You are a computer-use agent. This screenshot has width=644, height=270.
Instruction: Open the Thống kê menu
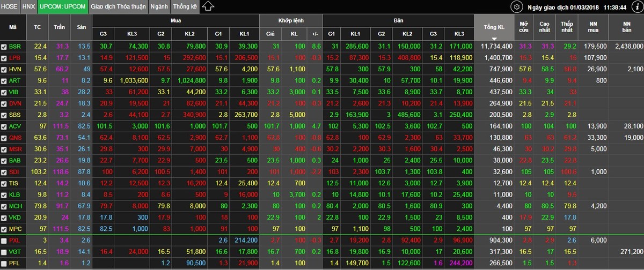tap(185, 7)
